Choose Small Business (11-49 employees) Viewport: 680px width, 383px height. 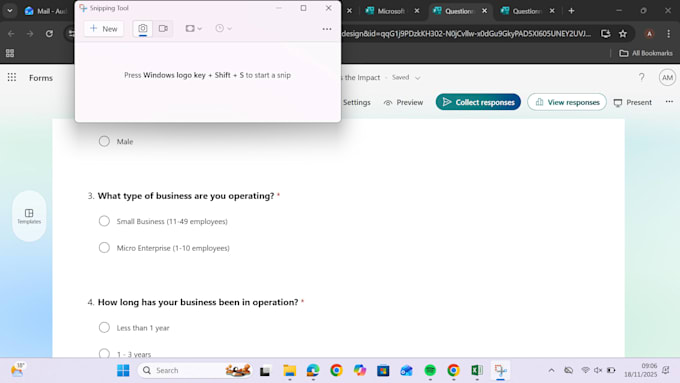coord(104,221)
